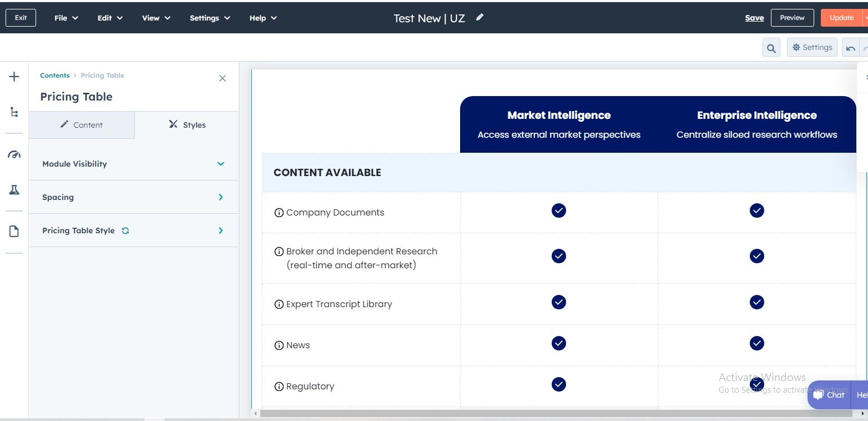Open the Optimize gauge icon in sidebar
The width and height of the screenshot is (868, 421).
(x=14, y=155)
